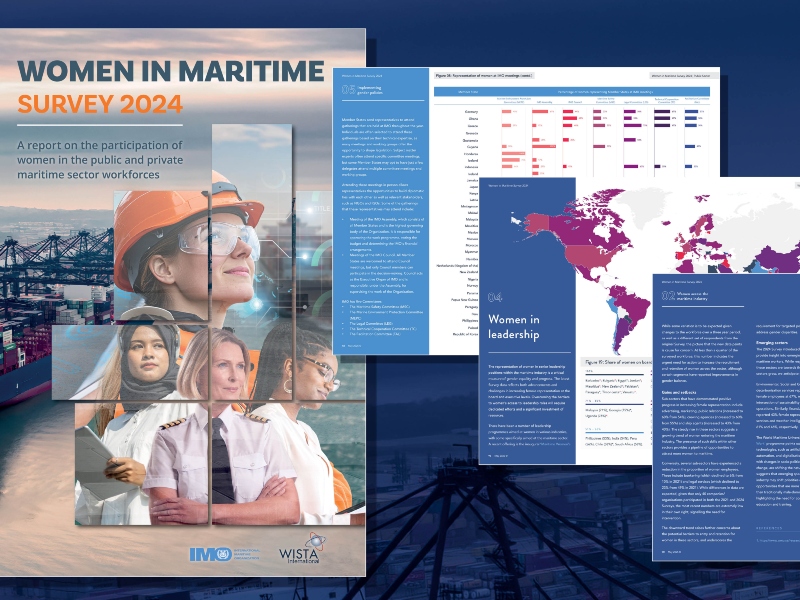Viewport: 800px width, 600px height.
Task: Open the "Women across the maritime industry" page
Action: click(726, 417)
